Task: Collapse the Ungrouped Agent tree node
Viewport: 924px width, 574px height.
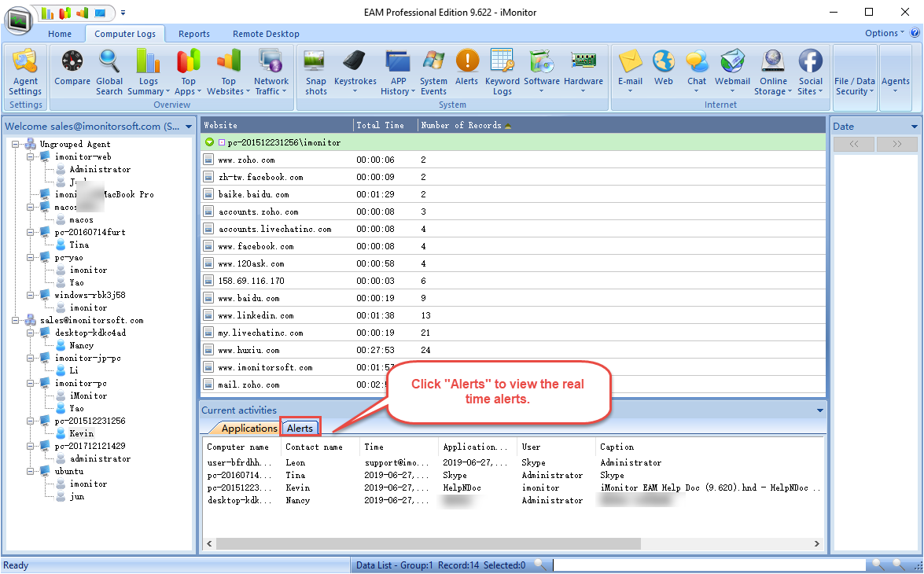Action: coord(15,144)
